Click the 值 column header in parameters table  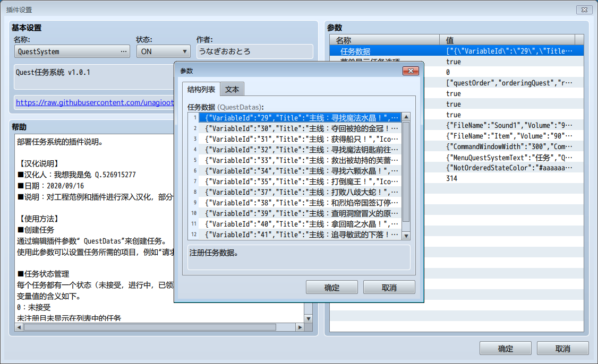507,40
